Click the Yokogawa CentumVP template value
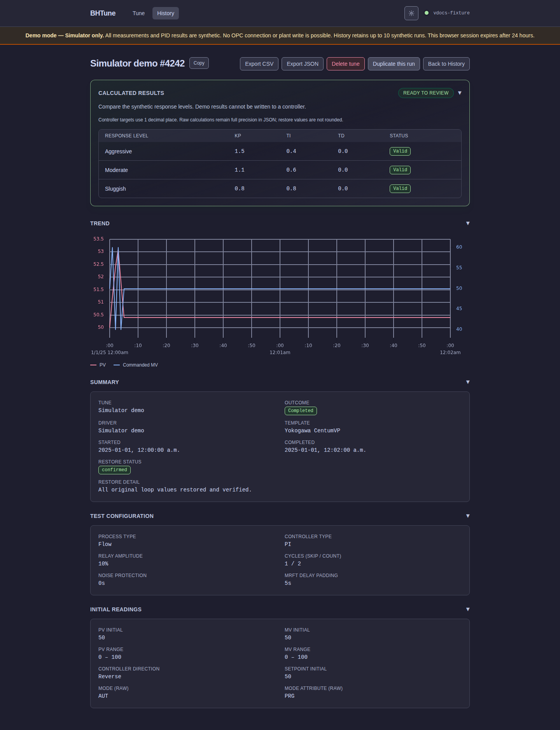 pos(312,431)
